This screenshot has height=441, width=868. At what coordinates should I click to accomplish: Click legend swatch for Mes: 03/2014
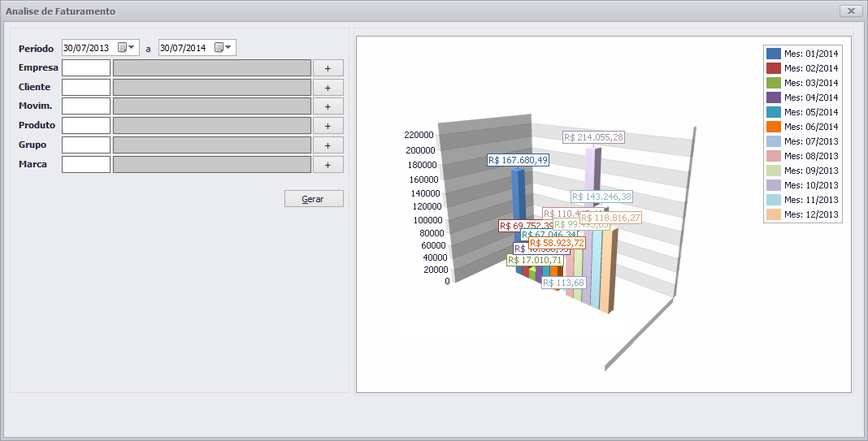point(774,83)
